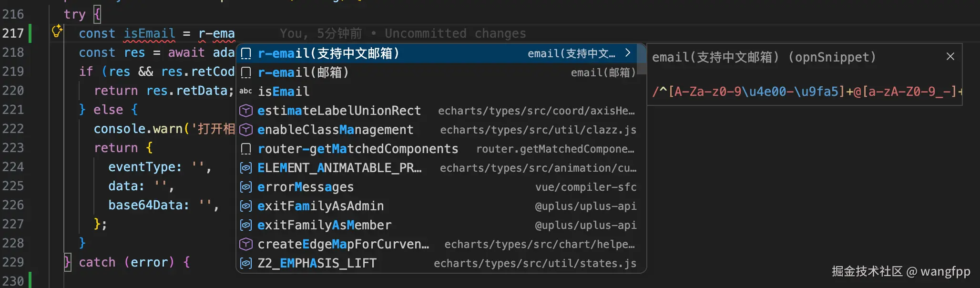The width and height of the screenshot is (980, 288).
Task: Click the git blame annotation text
Action: [x=403, y=33]
